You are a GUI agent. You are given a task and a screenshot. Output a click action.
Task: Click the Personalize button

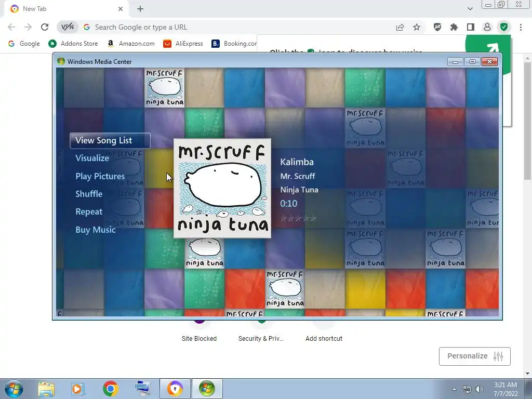[475, 356]
